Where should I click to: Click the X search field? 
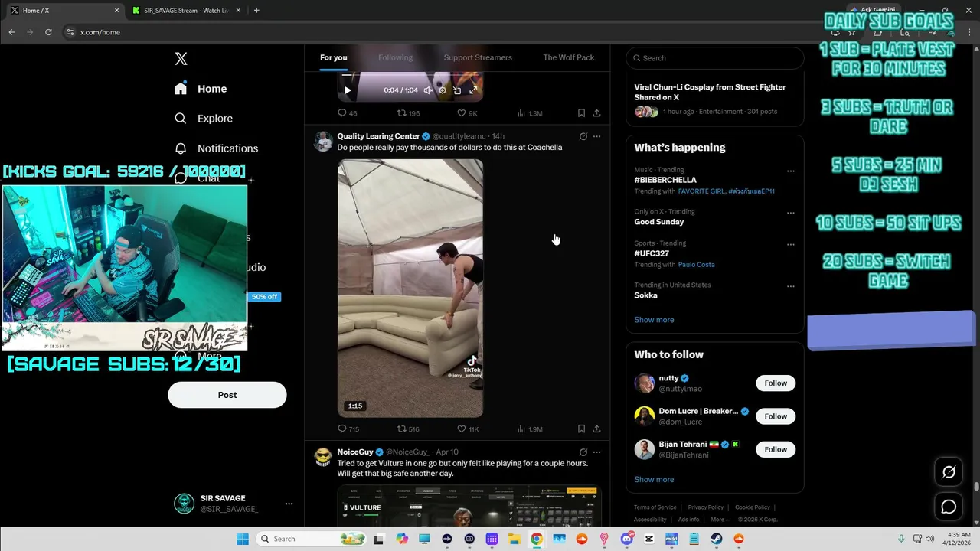[715, 58]
